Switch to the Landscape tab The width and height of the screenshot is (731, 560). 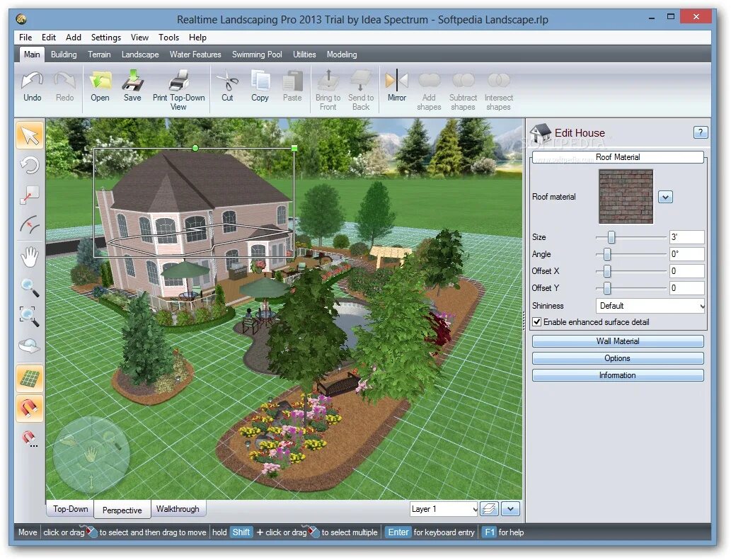pyautogui.click(x=140, y=55)
